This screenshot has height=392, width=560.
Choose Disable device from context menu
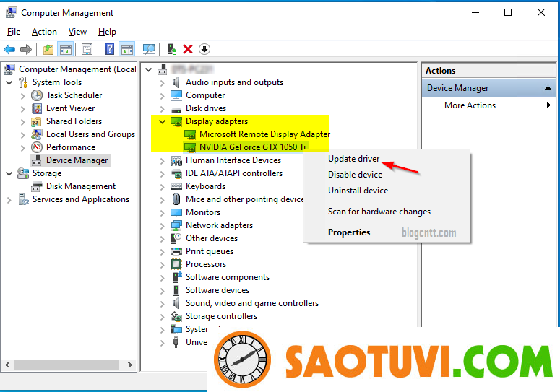355,175
